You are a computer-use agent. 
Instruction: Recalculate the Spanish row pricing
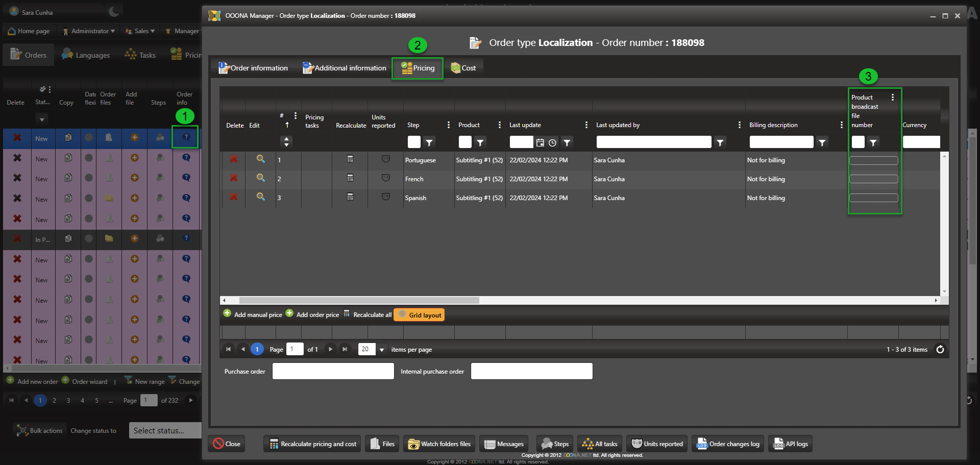pos(350,197)
